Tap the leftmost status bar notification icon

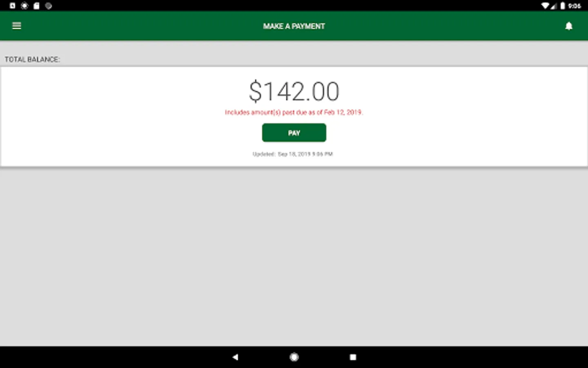point(13,6)
